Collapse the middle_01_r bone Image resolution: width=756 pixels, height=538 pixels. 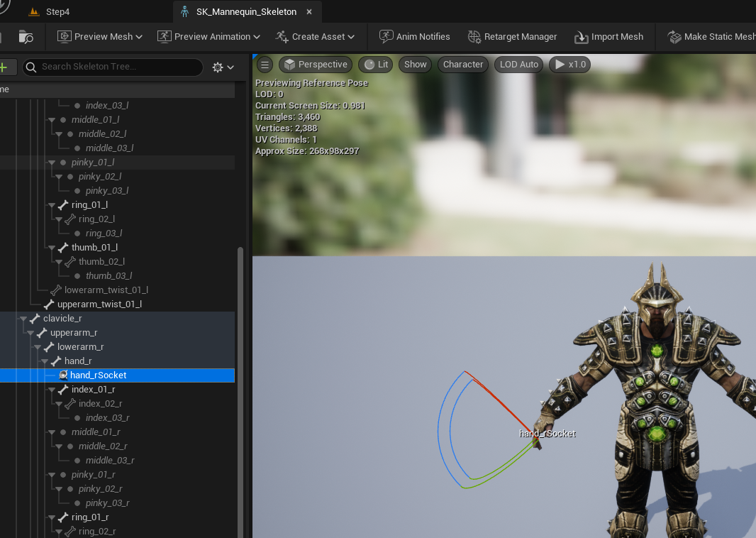(x=52, y=432)
